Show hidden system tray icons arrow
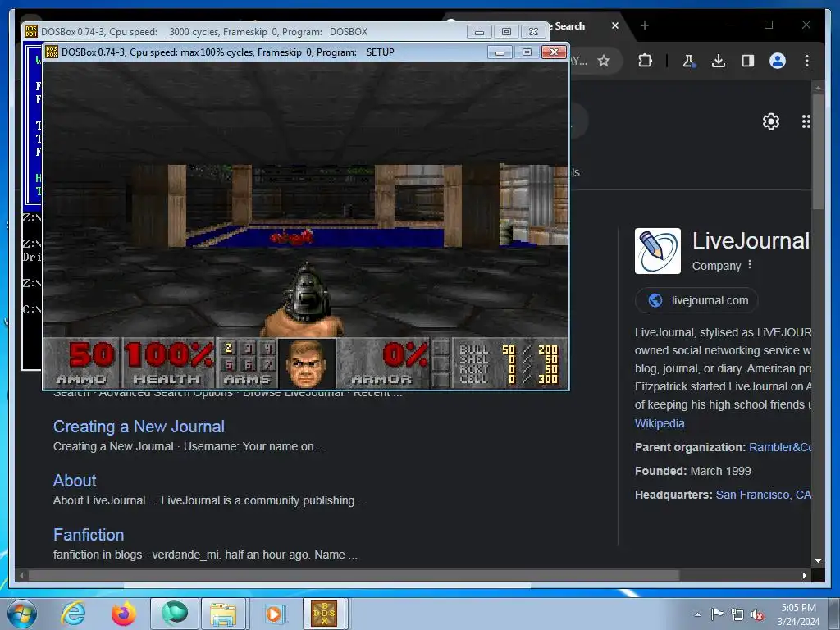Image resolution: width=840 pixels, height=630 pixels. (697, 614)
